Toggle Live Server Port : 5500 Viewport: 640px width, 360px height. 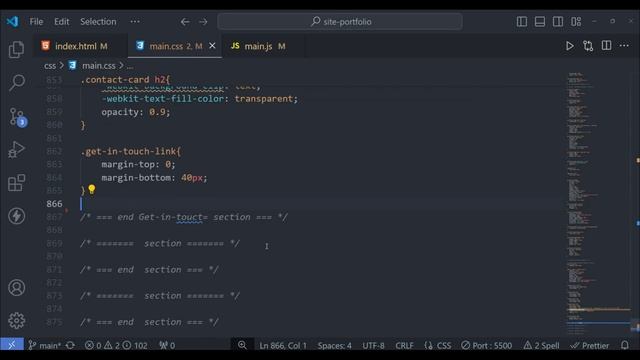[487, 345]
